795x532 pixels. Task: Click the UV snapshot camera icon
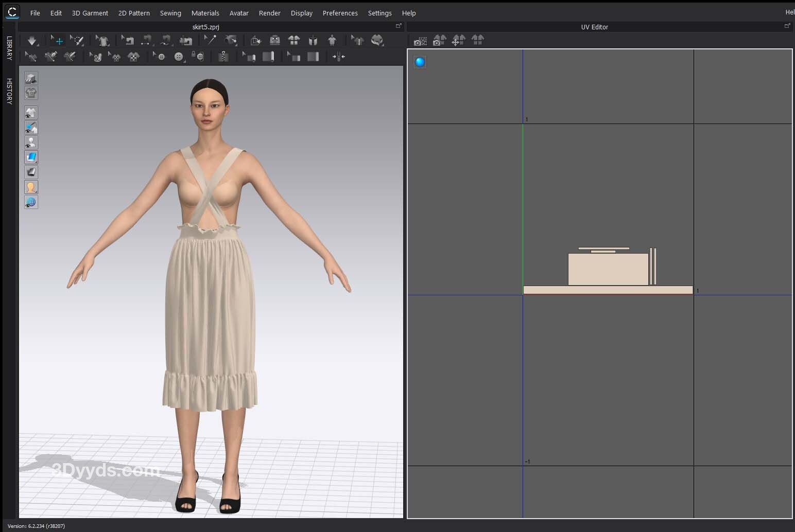point(420,41)
